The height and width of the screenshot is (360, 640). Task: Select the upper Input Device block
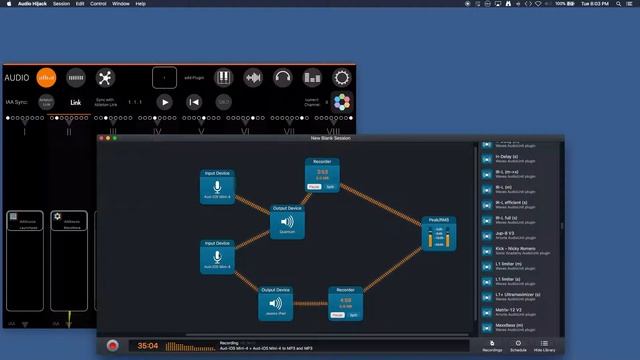[217, 187]
